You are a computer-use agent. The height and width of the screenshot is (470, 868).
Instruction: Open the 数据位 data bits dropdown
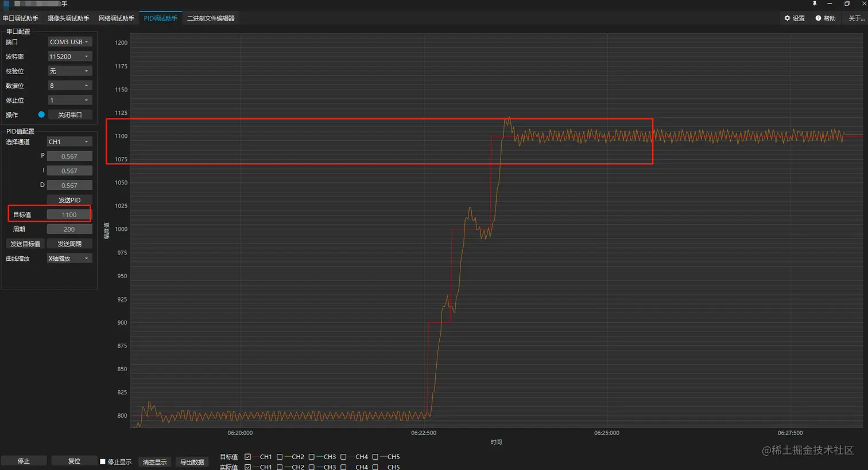69,86
